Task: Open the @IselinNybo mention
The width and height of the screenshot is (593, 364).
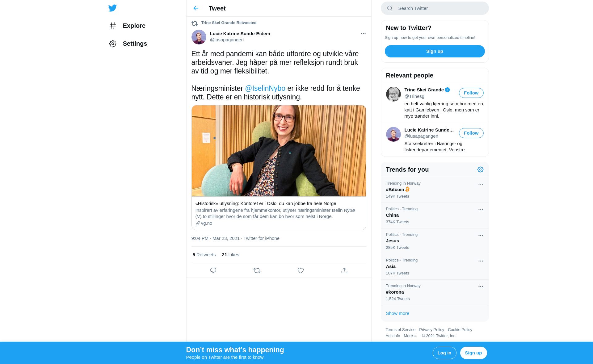Action: click(265, 88)
